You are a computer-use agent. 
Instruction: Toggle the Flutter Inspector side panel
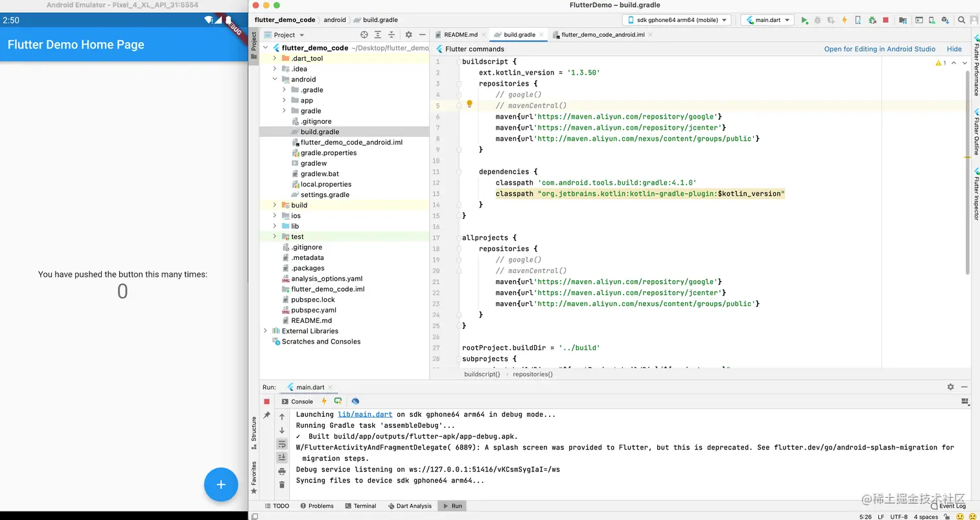coord(975,194)
